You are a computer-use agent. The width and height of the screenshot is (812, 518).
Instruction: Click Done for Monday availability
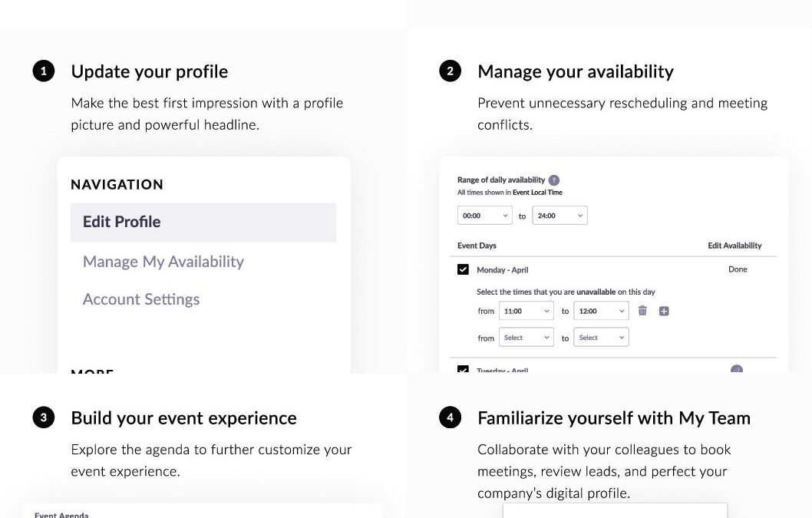click(x=738, y=269)
